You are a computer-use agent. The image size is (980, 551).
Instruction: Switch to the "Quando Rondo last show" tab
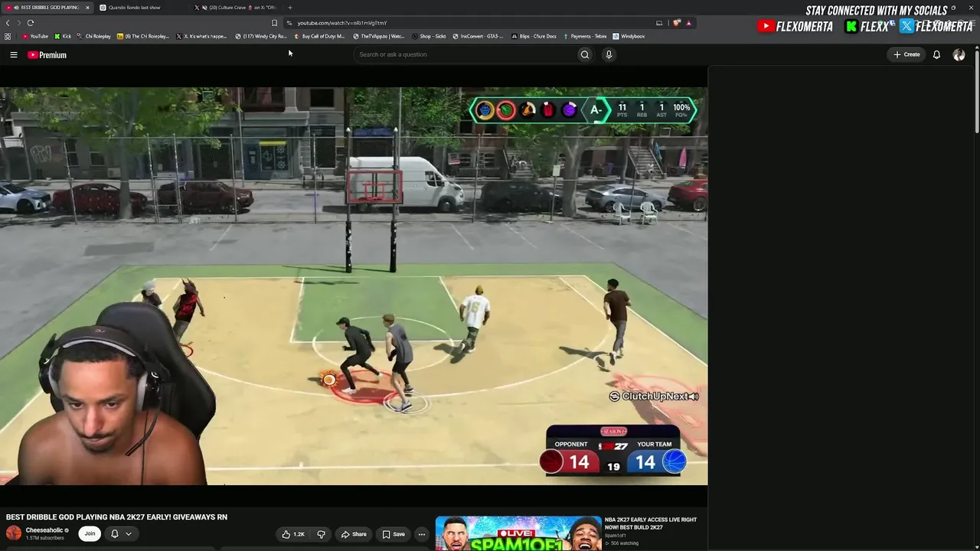pyautogui.click(x=134, y=8)
